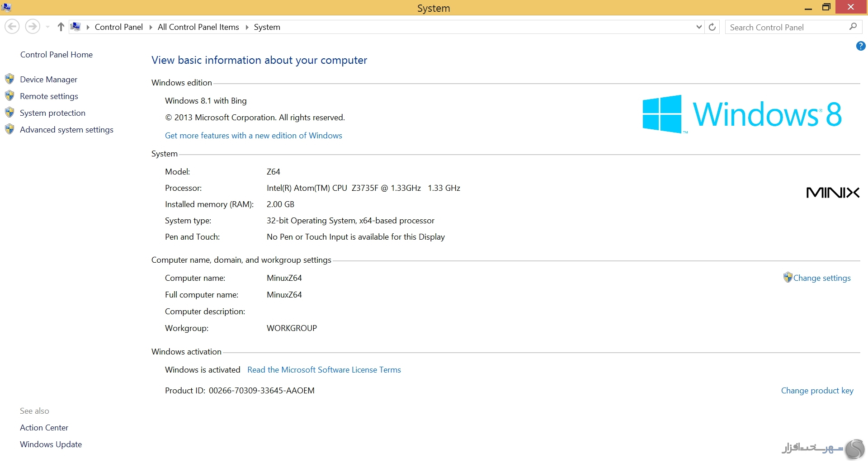This screenshot has width=868, height=463.
Task: Select Product ID 00266-70309-33645-AAOEM
Action: pyautogui.click(x=261, y=391)
